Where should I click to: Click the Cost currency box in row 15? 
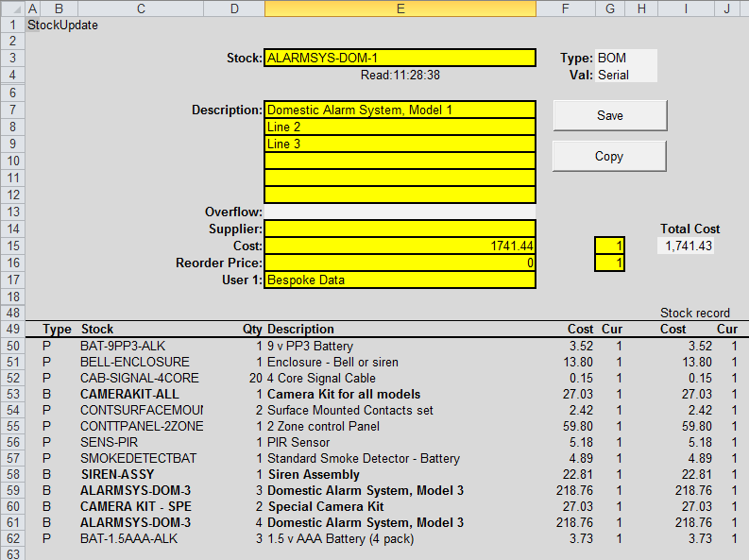click(609, 246)
